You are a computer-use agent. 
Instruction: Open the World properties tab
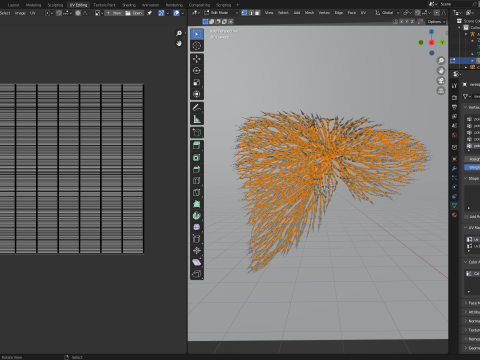click(x=454, y=135)
